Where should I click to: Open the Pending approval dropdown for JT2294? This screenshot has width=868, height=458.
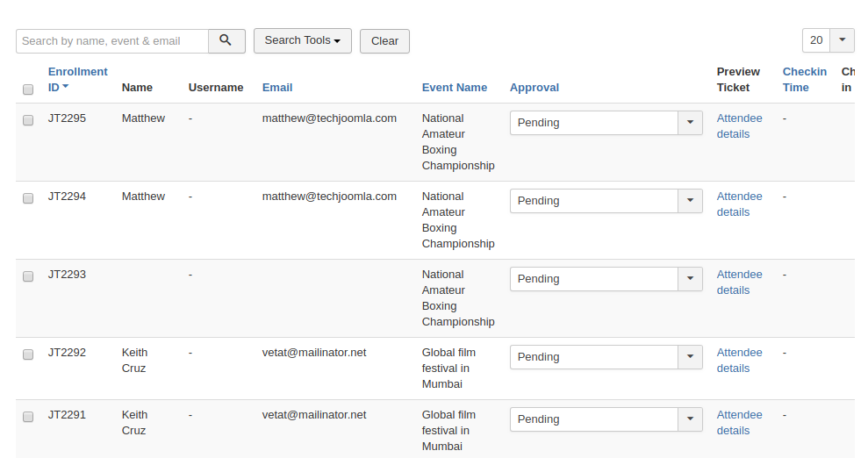tap(606, 201)
